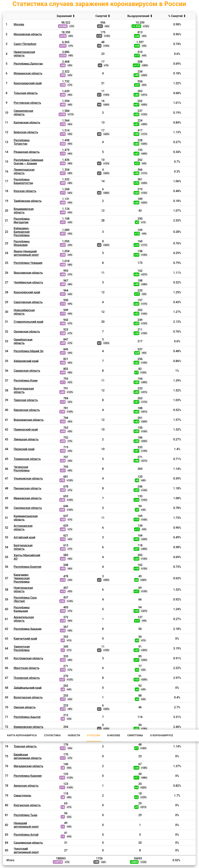Sort table by Выздоровлений column arrows

pyautogui.click(x=151, y=16)
